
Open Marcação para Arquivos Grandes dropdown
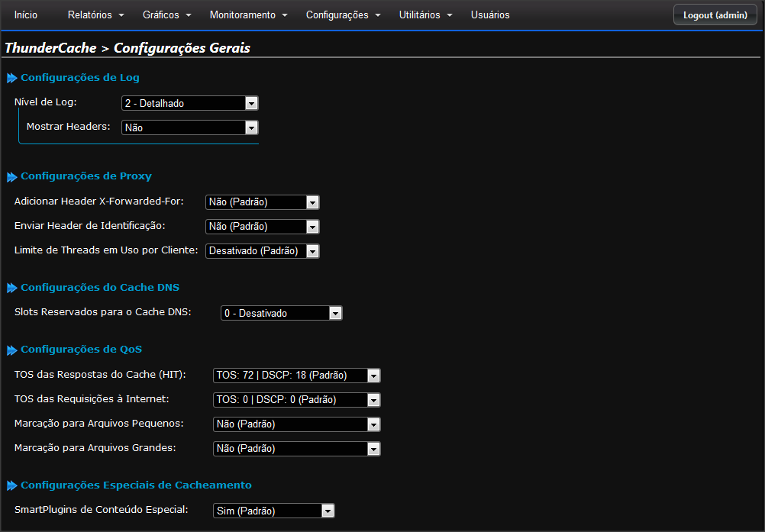[x=297, y=448]
